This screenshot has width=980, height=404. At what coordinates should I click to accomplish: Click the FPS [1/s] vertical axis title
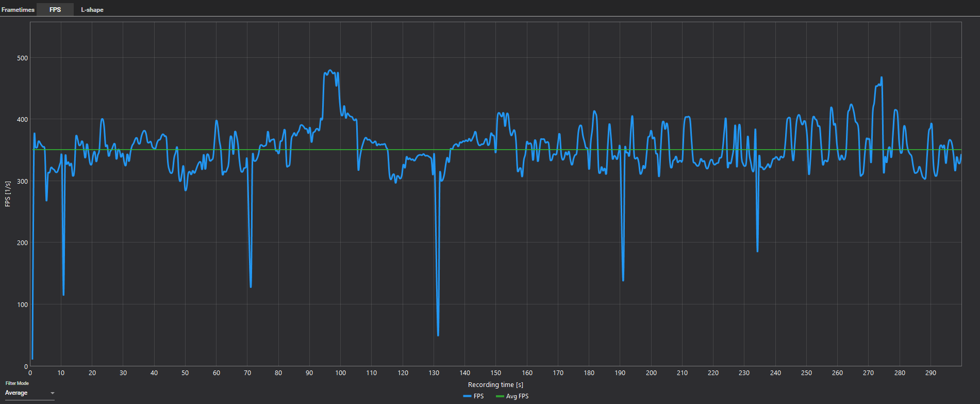[x=8, y=194]
